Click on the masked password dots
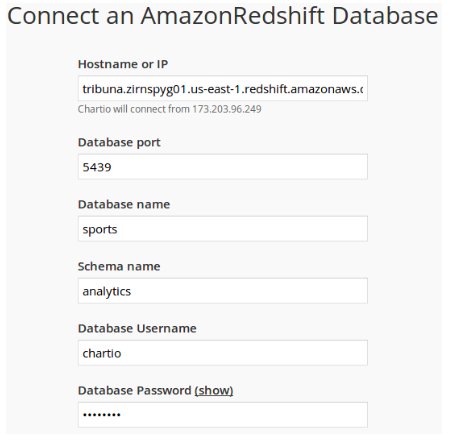 (102, 415)
